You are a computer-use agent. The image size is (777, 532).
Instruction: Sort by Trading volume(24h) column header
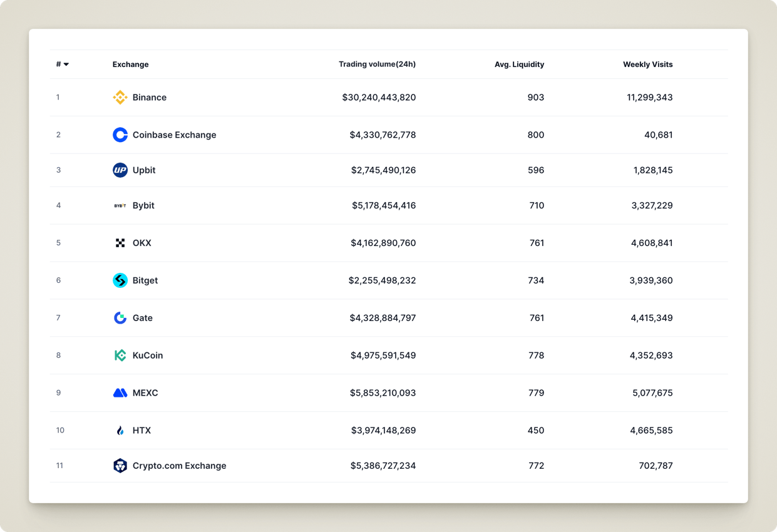point(377,64)
